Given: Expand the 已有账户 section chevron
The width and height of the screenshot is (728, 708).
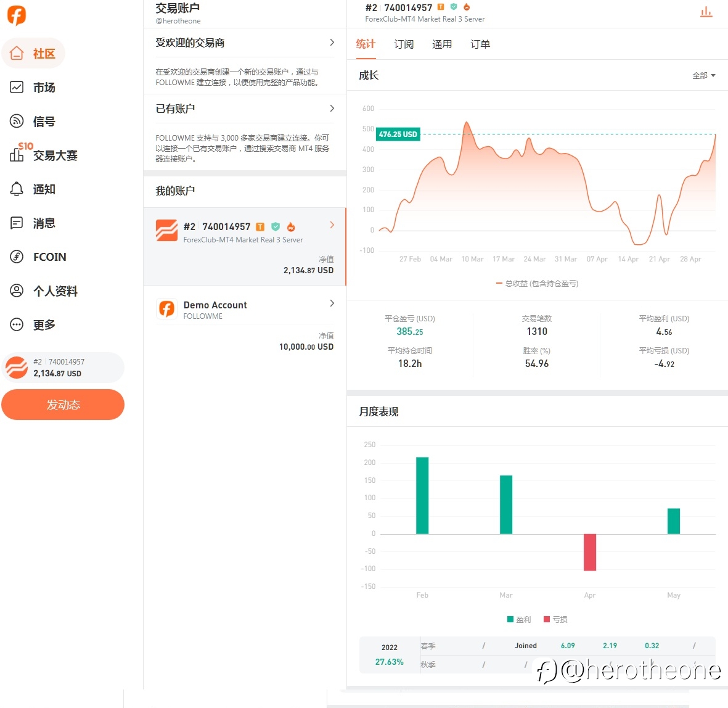Looking at the screenshot, I should pyautogui.click(x=332, y=109).
